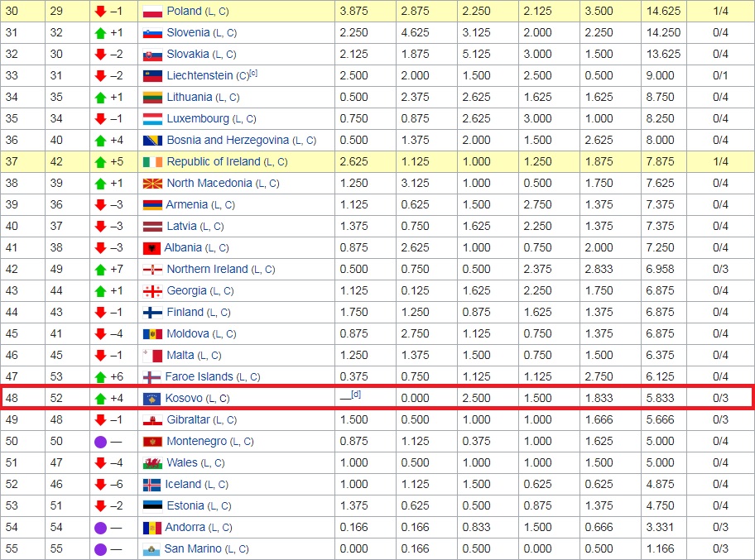This screenshot has width=755, height=560.
Task: Click the Kosovo flag icon
Action: [x=152, y=399]
